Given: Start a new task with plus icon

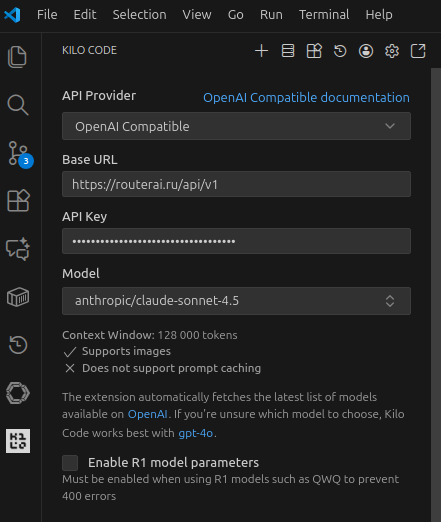Looking at the screenshot, I should point(261,51).
